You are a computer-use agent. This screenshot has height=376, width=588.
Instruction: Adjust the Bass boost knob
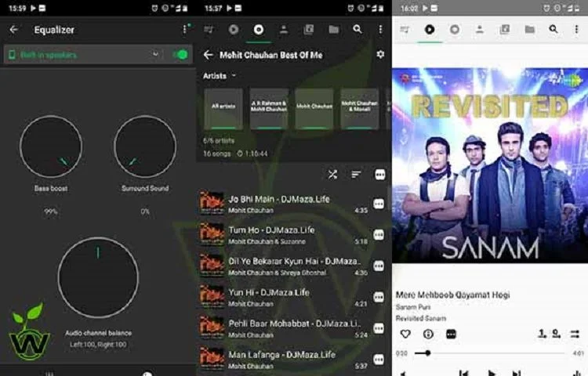coord(51,146)
